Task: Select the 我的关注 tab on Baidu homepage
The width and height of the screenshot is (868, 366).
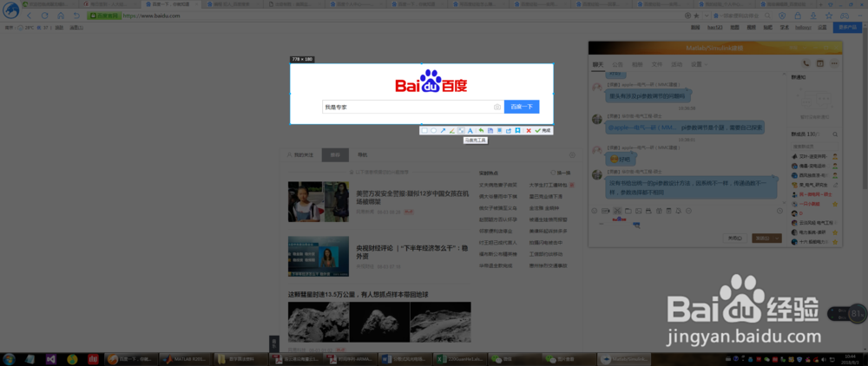Action: tap(300, 154)
